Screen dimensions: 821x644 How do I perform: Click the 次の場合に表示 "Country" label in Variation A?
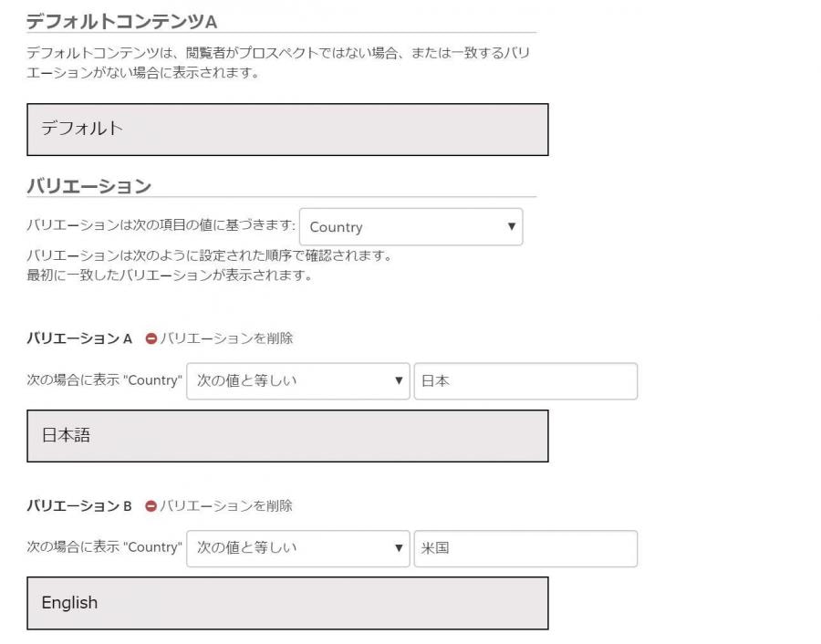[x=104, y=380]
